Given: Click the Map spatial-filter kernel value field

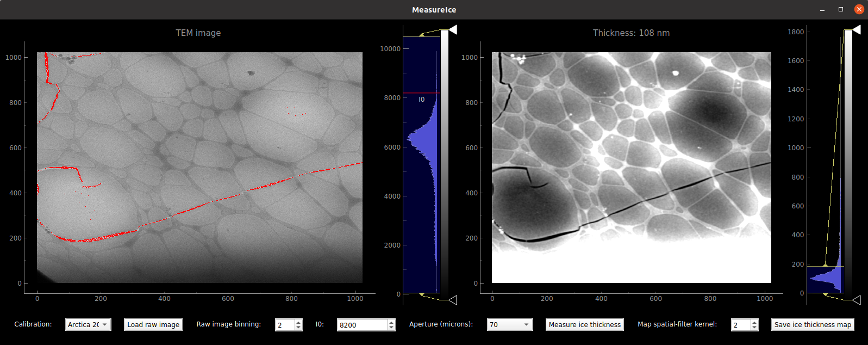Looking at the screenshot, I should click(x=741, y=325).
